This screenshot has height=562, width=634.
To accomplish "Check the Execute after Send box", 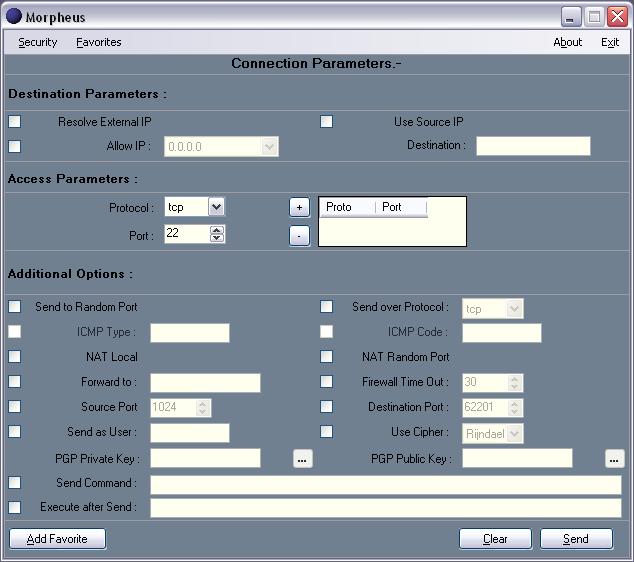I will 15,507.
